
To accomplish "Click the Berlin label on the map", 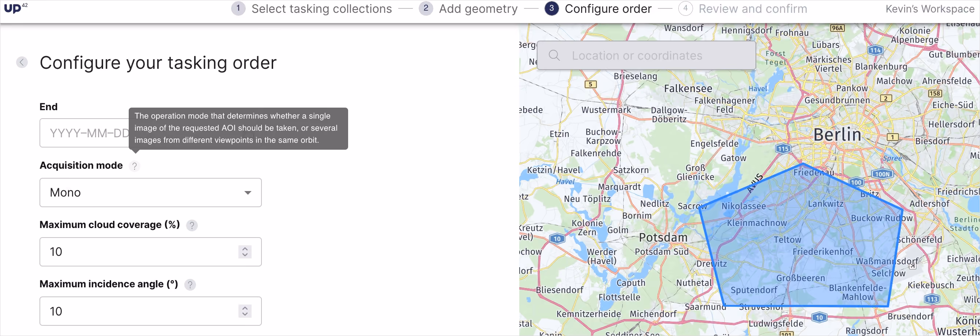I will 837,134.
